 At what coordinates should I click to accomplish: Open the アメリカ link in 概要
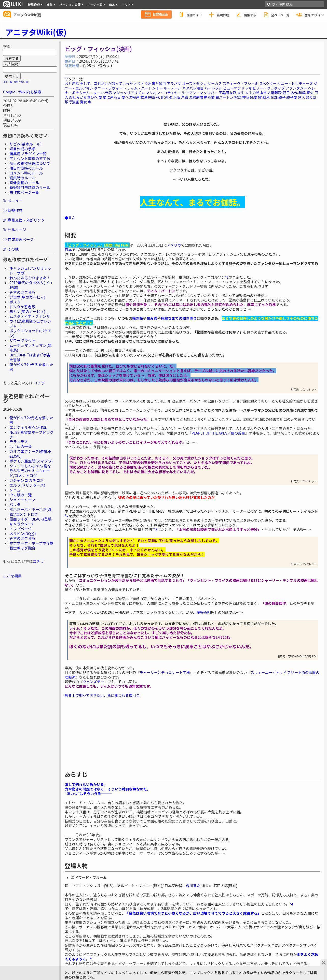coord(174,245)
